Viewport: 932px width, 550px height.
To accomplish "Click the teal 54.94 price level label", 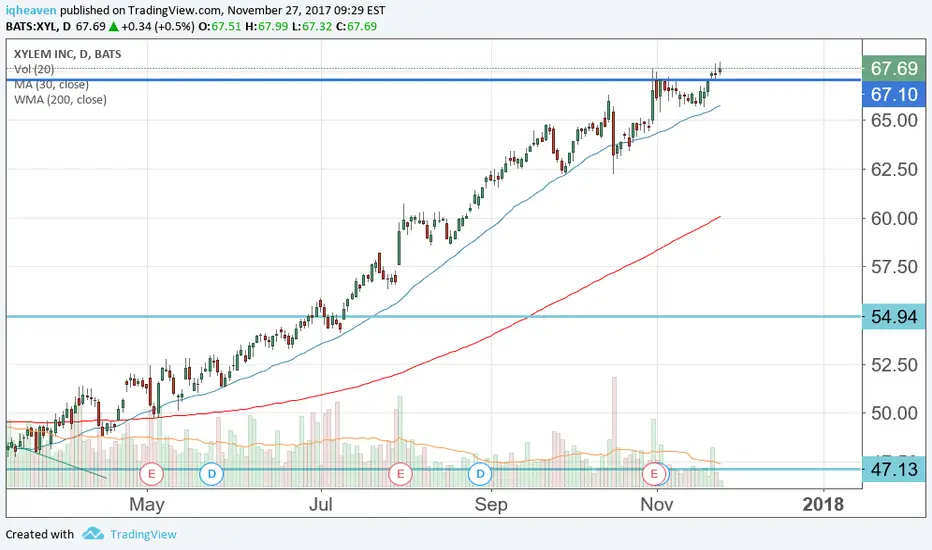I will [x=894, y=317].
